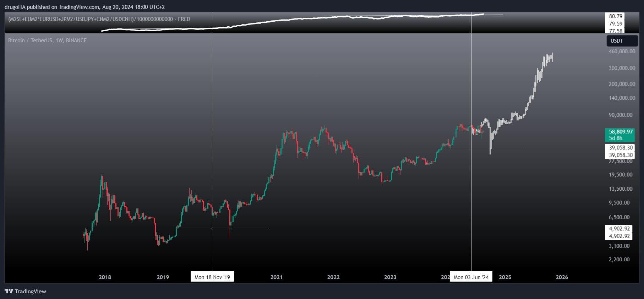The image size is (644, 299).
Task: Select the Mon 18 Nov '19 date label
Action: (212, 277)
